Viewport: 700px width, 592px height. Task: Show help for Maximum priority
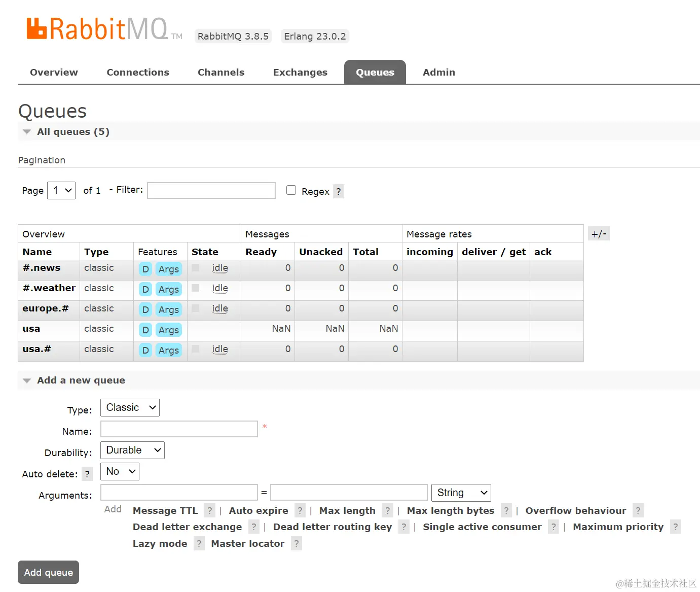pos(675,527)
